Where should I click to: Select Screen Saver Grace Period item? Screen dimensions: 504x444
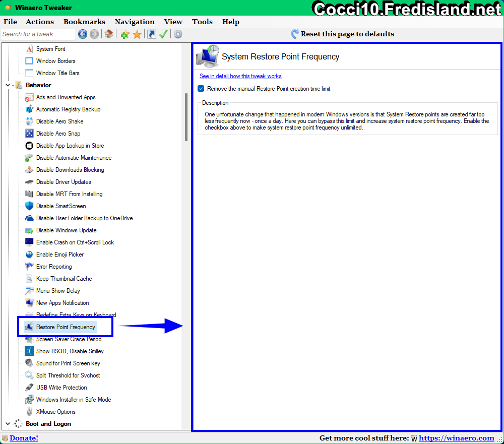click(69, 339)
